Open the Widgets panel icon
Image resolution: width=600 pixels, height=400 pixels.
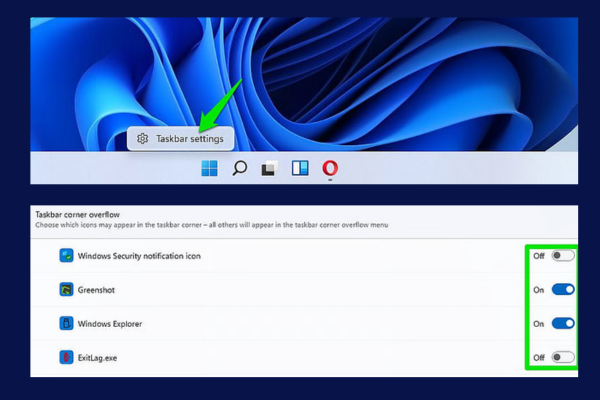[300, 168]
